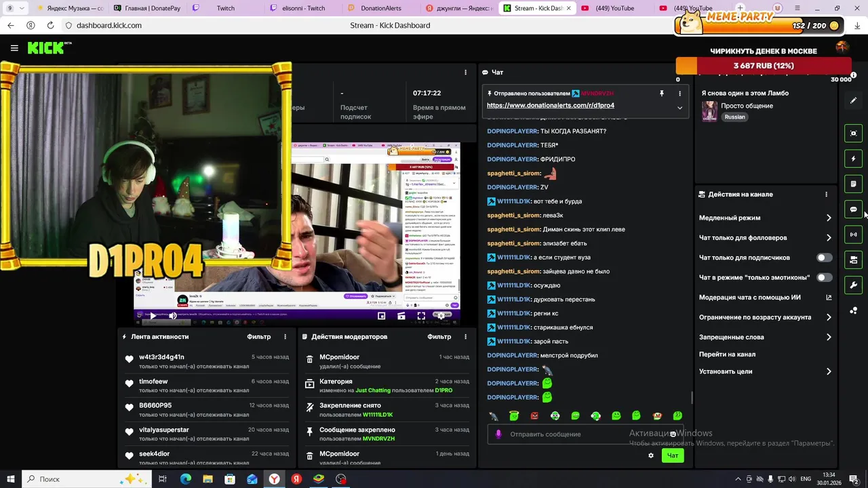Click play button in stream preview
The height and width of the screenshot is (488, 868).
point(153,316)
